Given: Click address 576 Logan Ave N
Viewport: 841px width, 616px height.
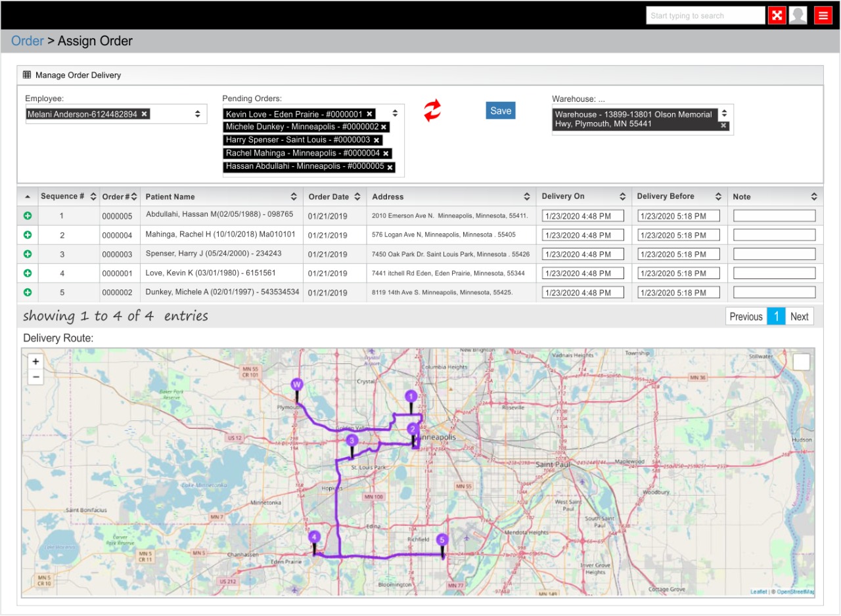Looking at the screenshot, I should point(443,235).
